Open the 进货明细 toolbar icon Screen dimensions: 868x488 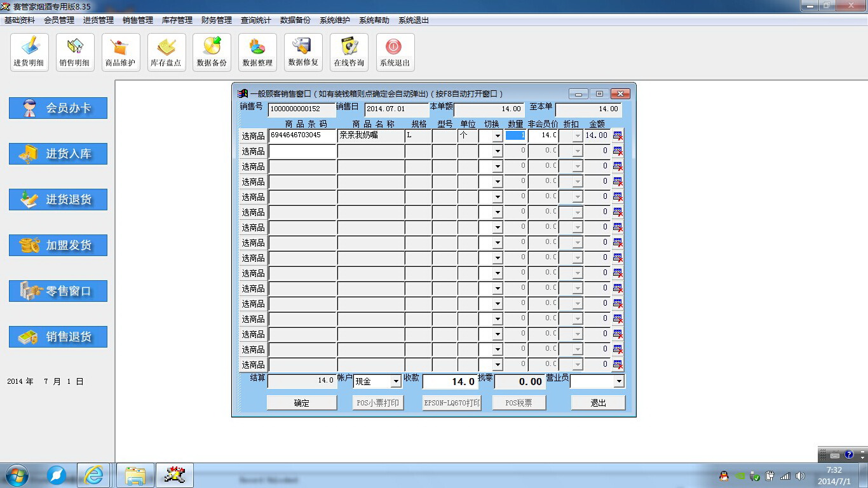click(29, 52)
